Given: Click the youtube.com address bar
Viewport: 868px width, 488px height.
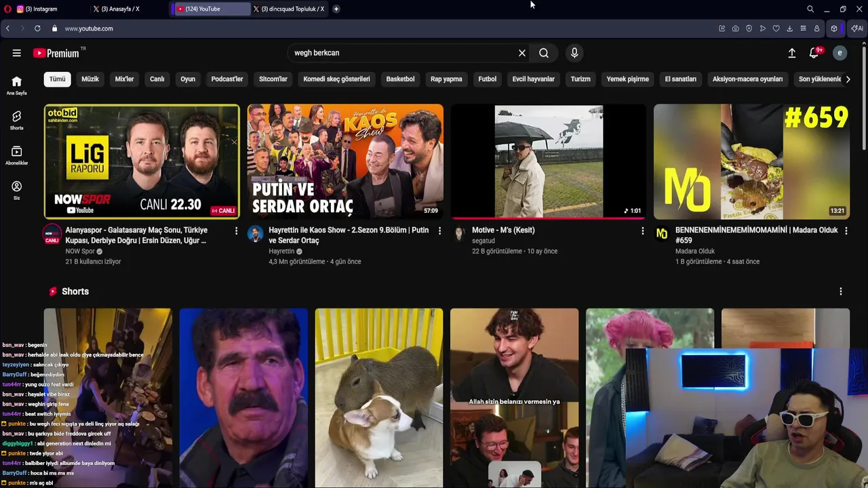Looking at the screenshot, I should (x=89, y=28).
